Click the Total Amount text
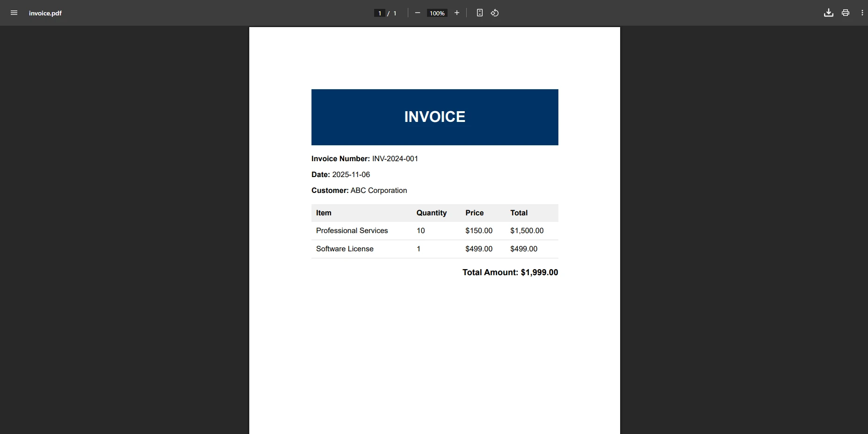This screenshot has width=868, height=434. tap(510, 272)
